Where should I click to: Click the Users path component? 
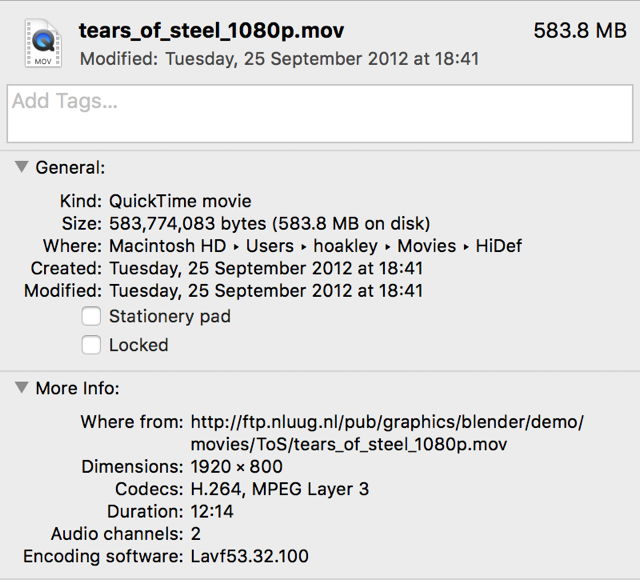(270, 246)
